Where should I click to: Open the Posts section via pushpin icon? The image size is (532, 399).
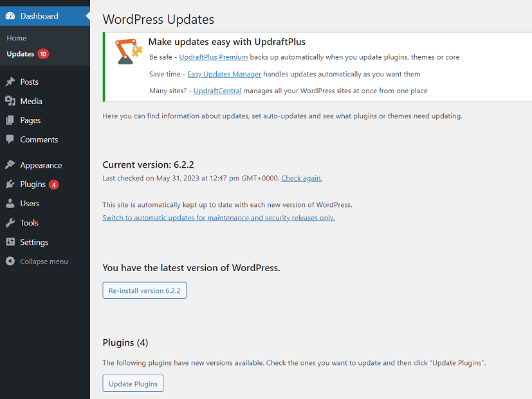point(9,82)
